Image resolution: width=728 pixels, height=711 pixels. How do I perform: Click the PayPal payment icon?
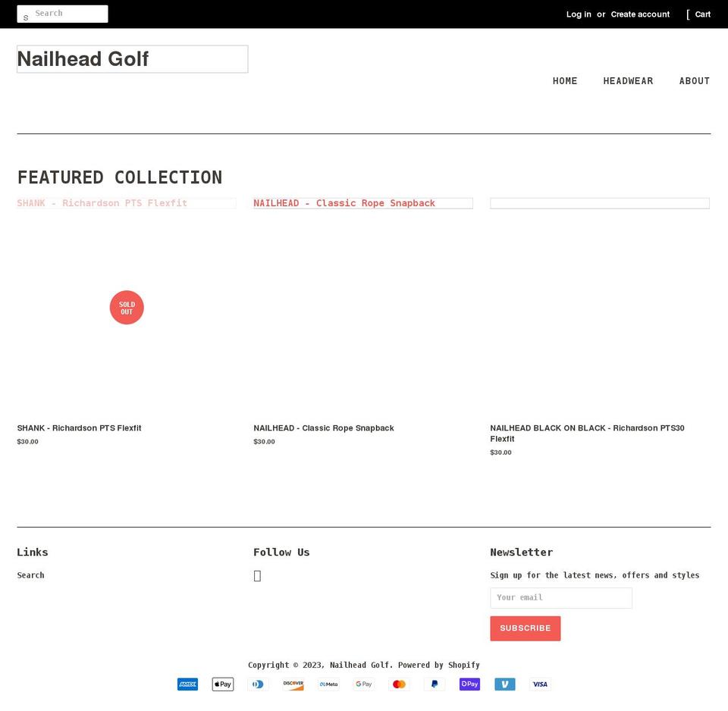click(x=435, y=684)
